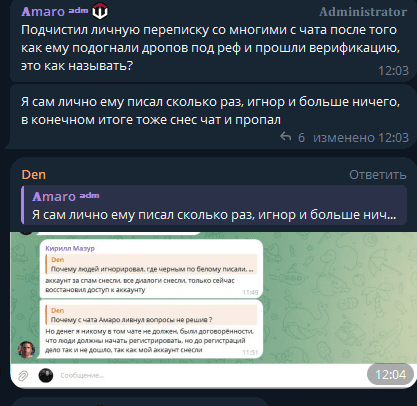Open the quoted Amaro reply preview
This screenshot has width=417, height=406.
coord(214,205)
